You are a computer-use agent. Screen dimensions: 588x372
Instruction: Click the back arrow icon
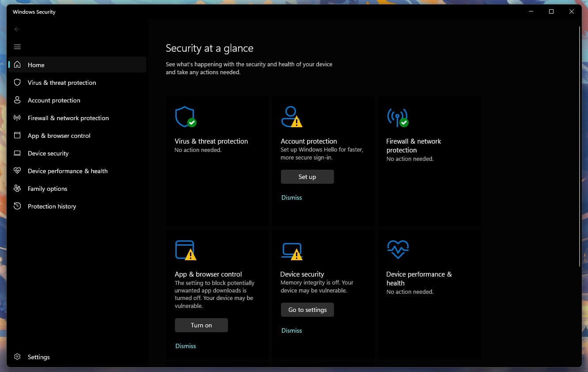17,29
